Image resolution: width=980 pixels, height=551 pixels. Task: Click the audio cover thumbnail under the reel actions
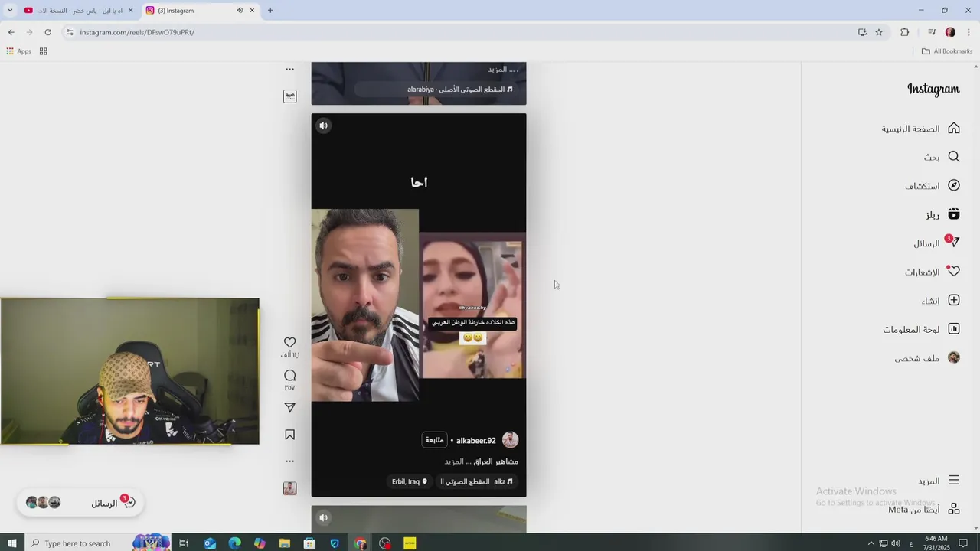pyautogui.click(x=289, y=488)
